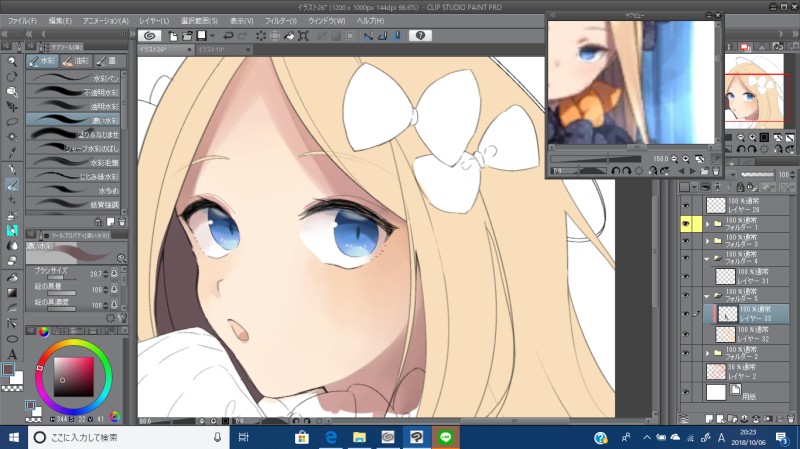Screen dimensions: 800x449
Task: Click the delete sub tool trash icon
Action: tap(122, 222)
